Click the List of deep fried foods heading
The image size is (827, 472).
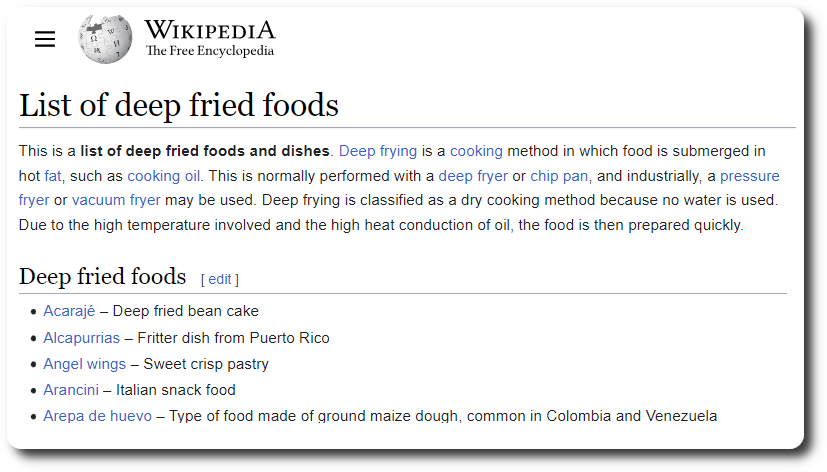[179, 105]
